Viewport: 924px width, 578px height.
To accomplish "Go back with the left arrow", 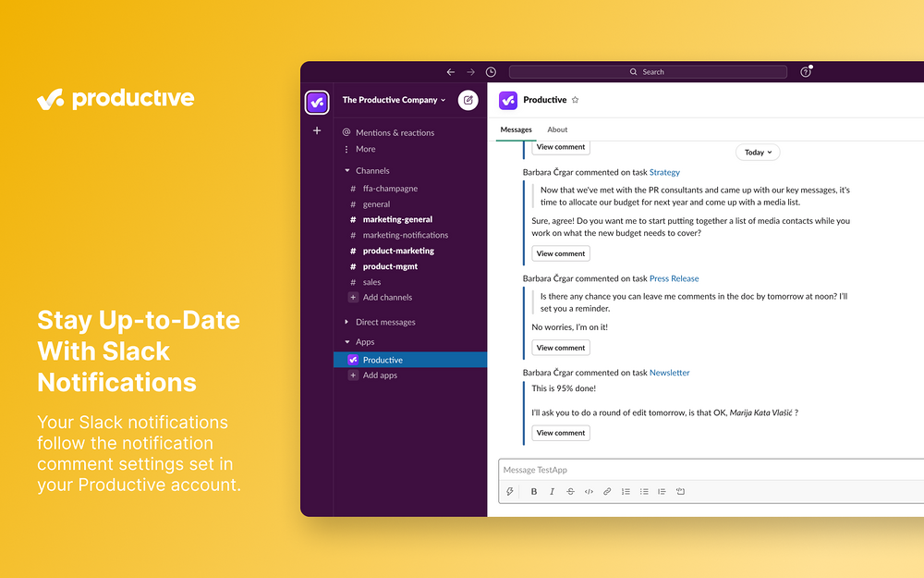I will pos(451,72).
